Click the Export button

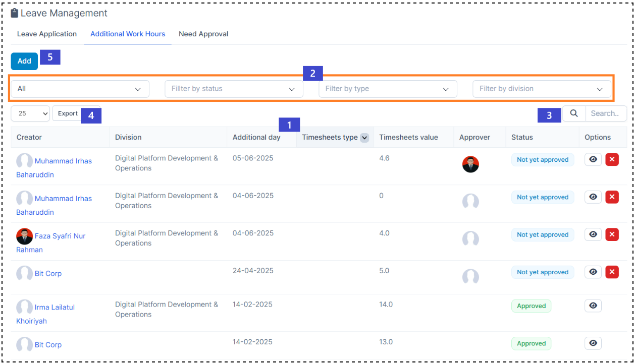pos(68,113)
